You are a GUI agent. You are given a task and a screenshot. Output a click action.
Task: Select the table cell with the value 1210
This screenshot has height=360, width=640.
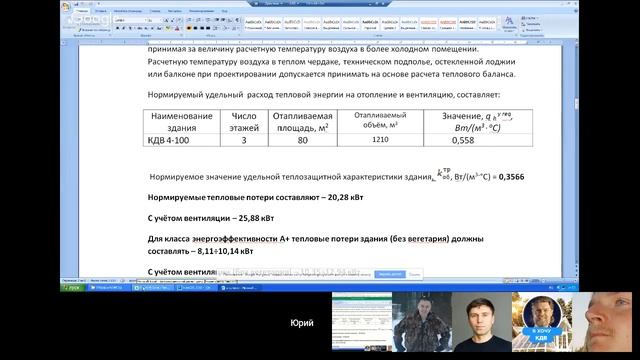[380, 140]
